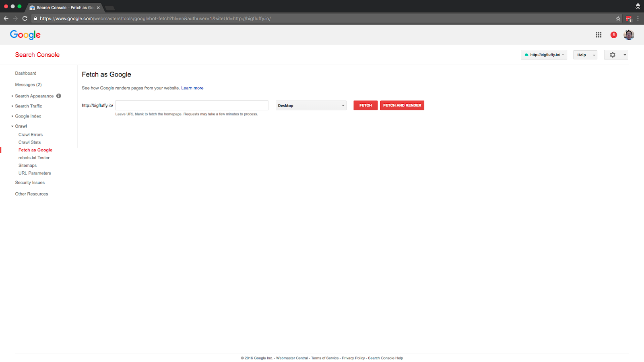This screenshot has height=362, width=644.
Task: Open the Search Console Help footer link
Action: (386, 358)
